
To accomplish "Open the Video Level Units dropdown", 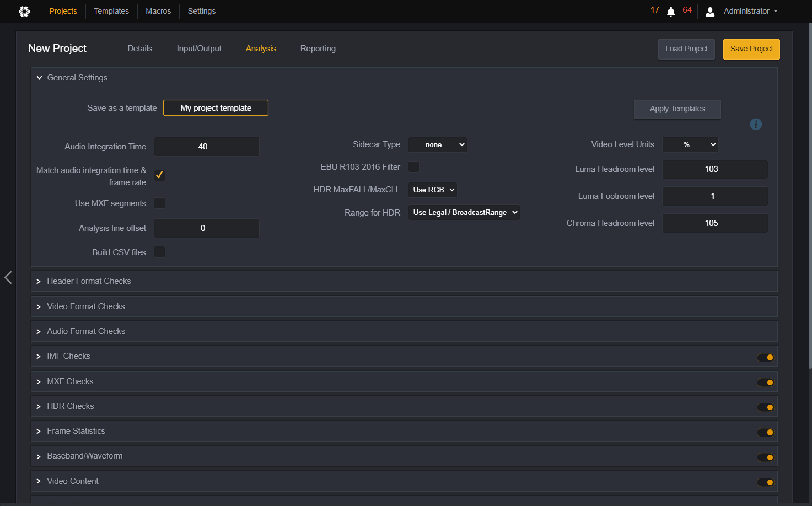I will [690, 144].
